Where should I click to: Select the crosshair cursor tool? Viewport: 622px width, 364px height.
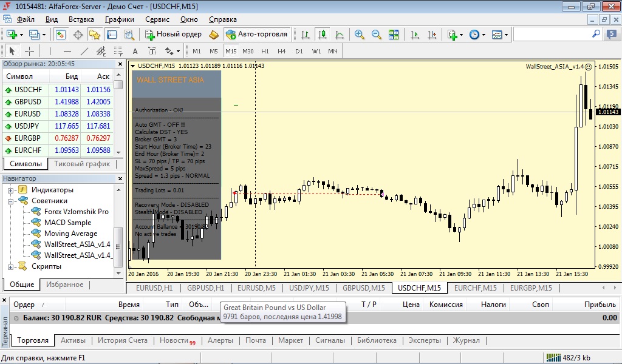tap(29, 51)
